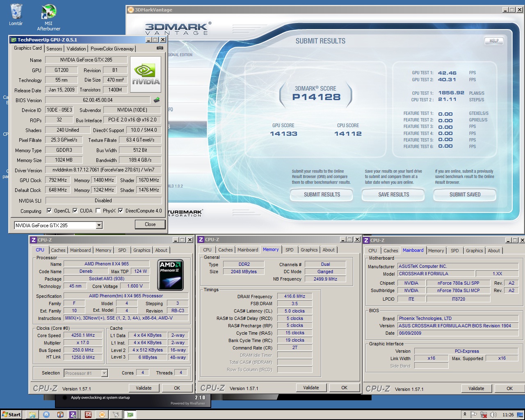Click the Memory Size 1024 MB field in GPU-Z
Image resolution: width=525 pixels, height=420 pixels.
click(64, 160)
